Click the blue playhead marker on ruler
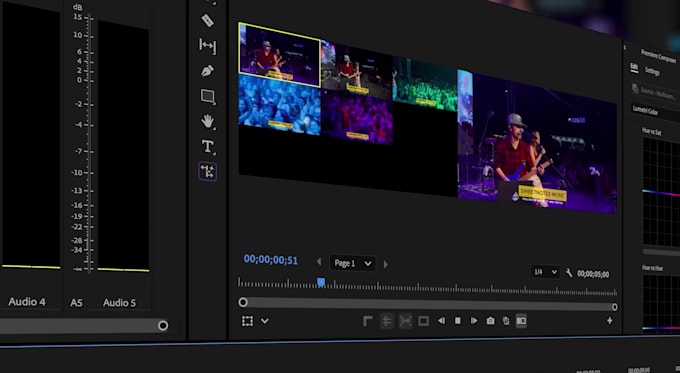This screenshot has height=373, width=680. pos(321,283)
